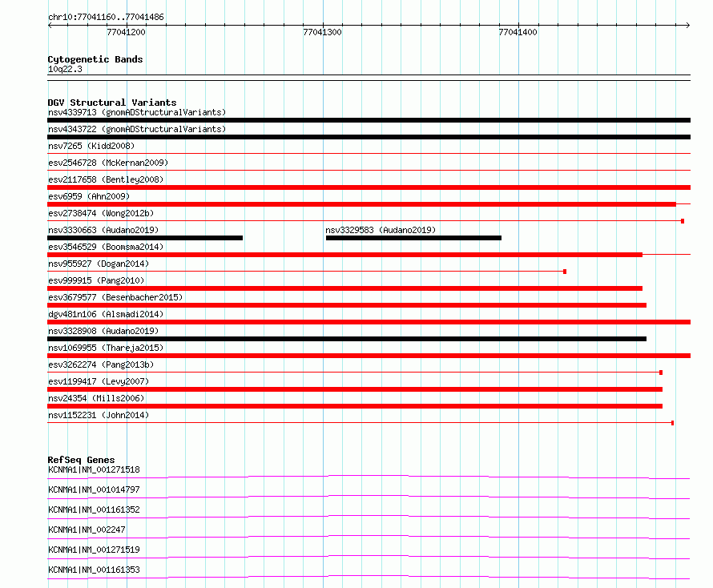
Task: Click red end marker of nsv1152231 line
Action: [672, 423]
